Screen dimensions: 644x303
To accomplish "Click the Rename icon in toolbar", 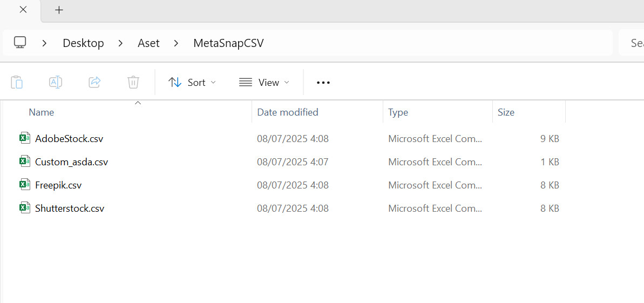I will point(56,82).
